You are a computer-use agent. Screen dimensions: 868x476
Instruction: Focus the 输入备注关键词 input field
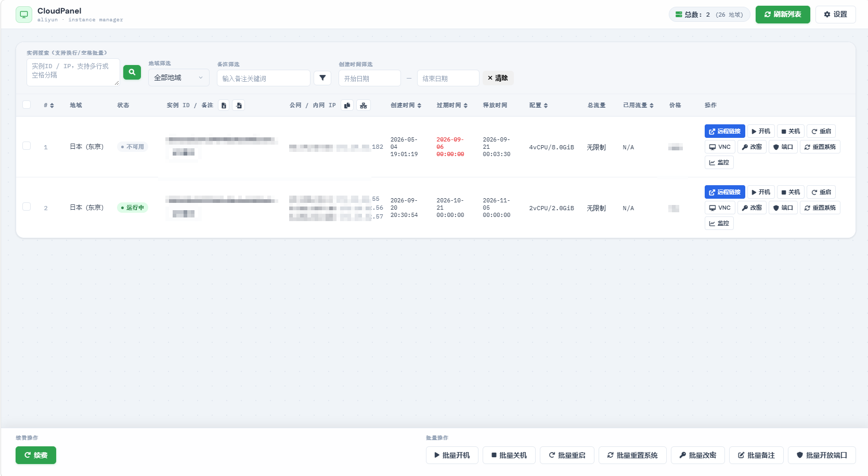click(x=264, y=78)
